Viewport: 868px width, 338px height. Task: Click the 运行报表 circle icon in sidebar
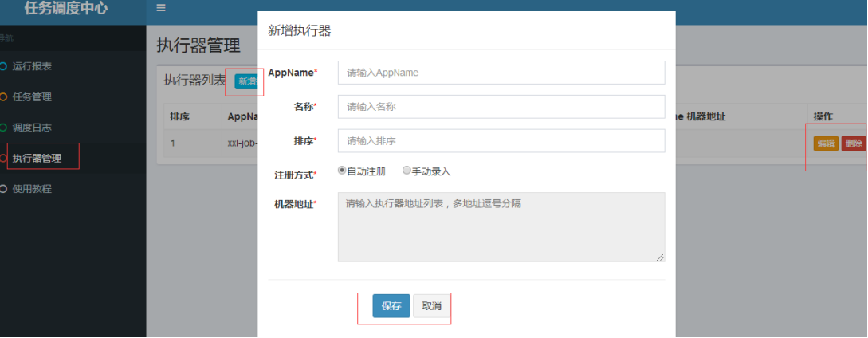click(3, 66)
